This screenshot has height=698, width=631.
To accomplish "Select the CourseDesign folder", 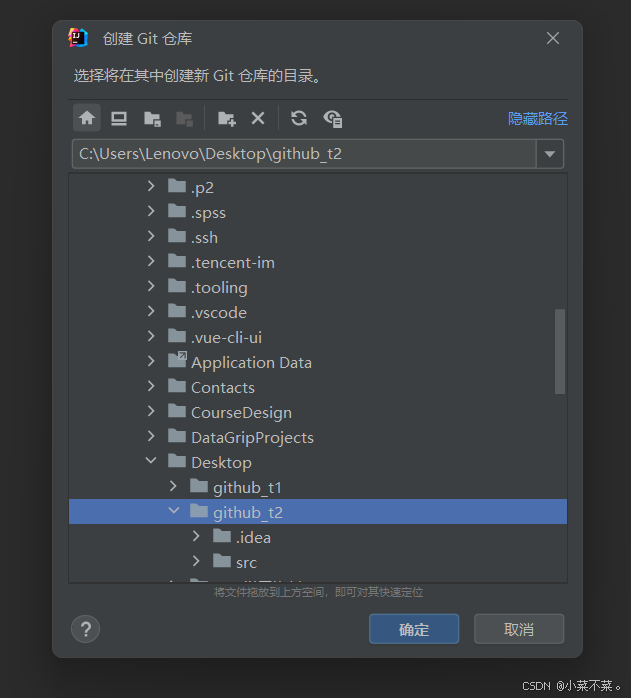I will click(241, 412).
